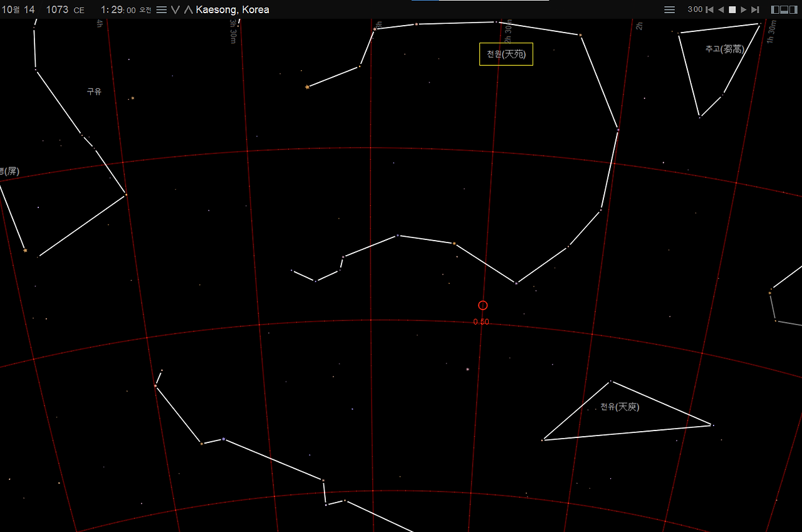Toggle the bottom pane layout icon
Viewport: 802px width, 532px height.
click(784, 9)
